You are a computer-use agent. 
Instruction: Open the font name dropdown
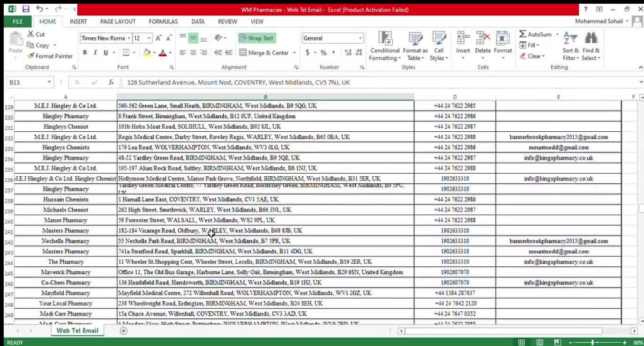point(129,38)
